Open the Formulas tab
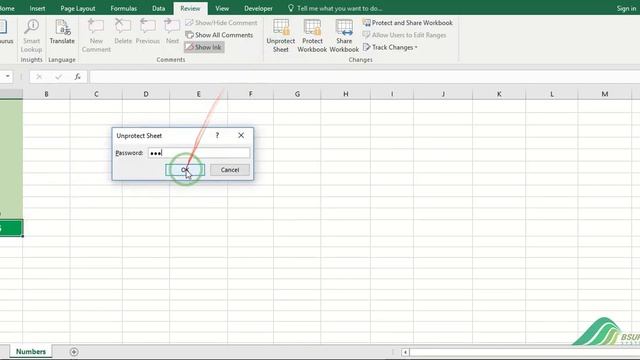The image size is (640, 360). (x=124, y=8)
